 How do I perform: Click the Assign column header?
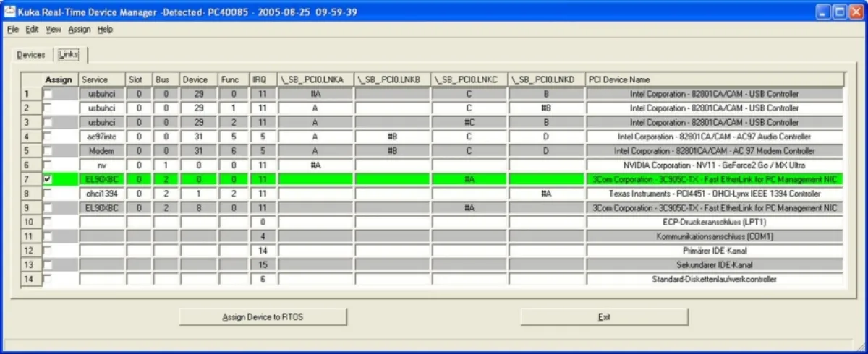tap(60, 79)
